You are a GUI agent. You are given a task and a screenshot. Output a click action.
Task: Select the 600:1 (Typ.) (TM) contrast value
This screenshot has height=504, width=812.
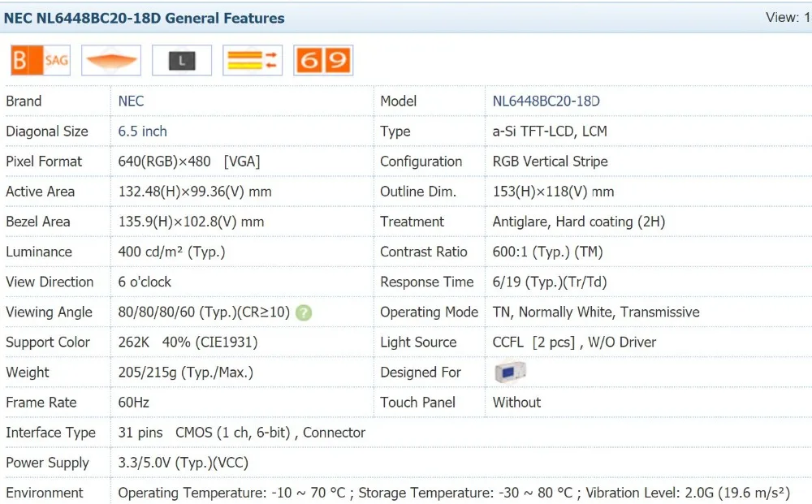tap(547, 252)
